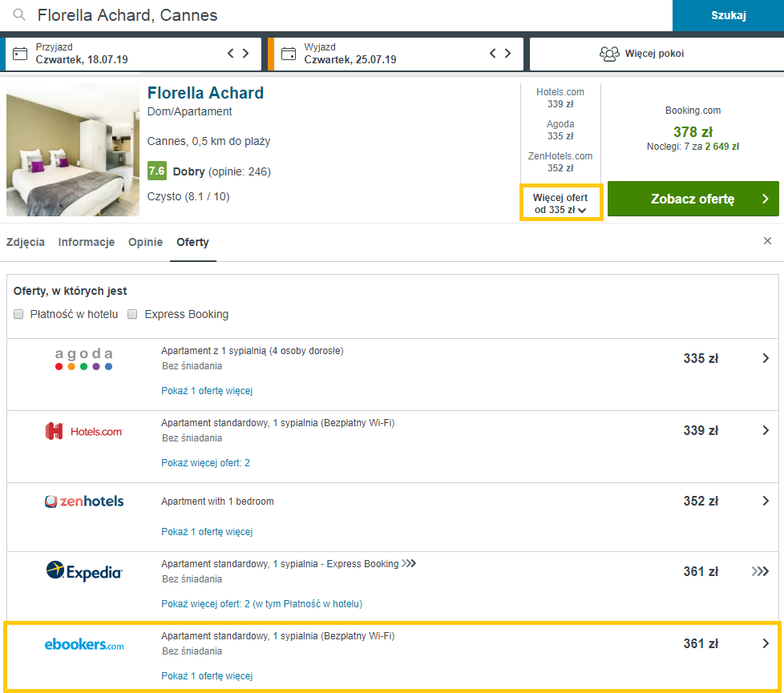
Task: Click the zenhotels 352 zł price in list
Action: tap(701, 501)
